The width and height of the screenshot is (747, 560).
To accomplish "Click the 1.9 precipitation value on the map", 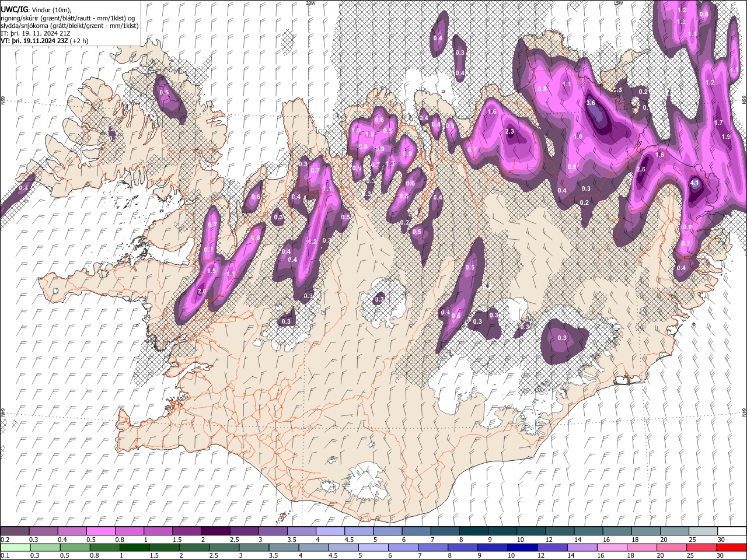I will click(726, 136).
